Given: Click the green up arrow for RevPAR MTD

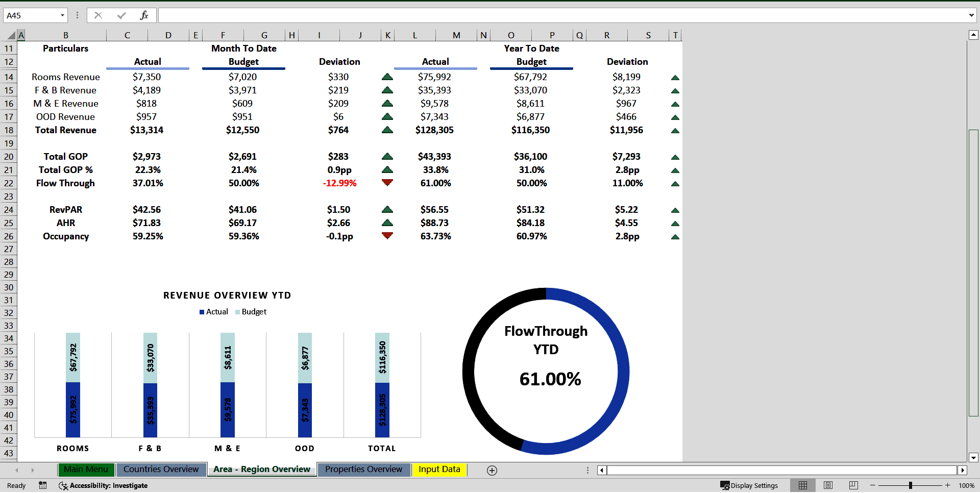Looking at the screenshot, I should (387, 209).
